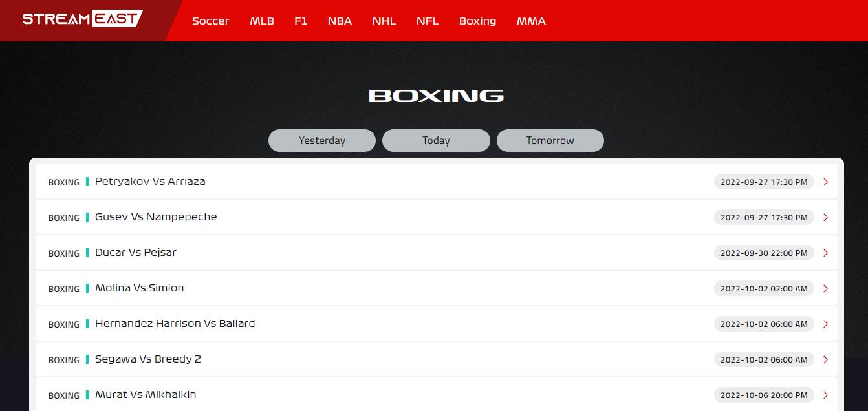This screenshot has height=411, width=868.
Task: Open Petryakov Vs Arriaza stream
Action: coord(436,182)
